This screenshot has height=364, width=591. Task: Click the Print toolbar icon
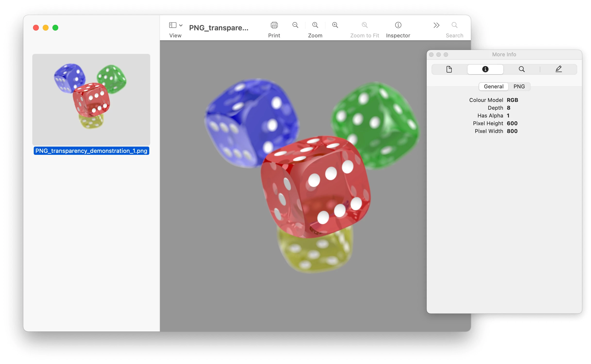[x=274, y=25]
